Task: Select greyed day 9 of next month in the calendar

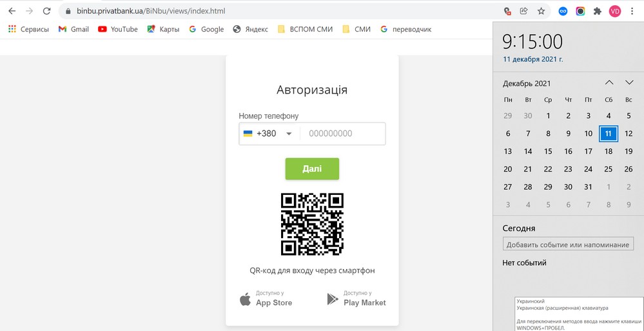Action: [x=629, y=205]
